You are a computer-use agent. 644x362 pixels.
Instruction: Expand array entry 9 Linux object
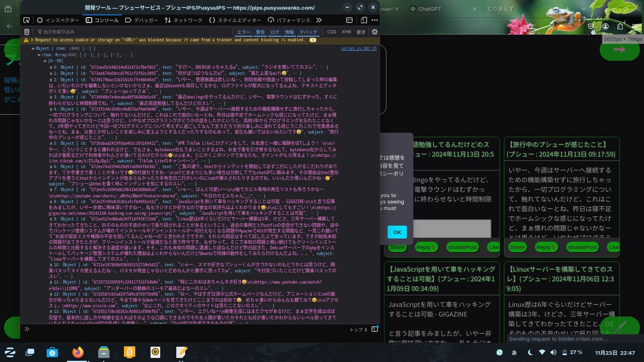(x=51, y=219)
